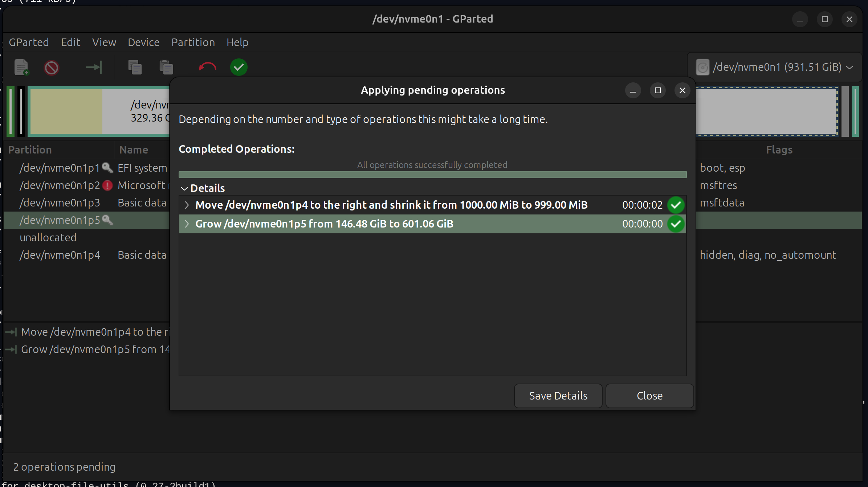The image size is (868, 487).
Task: Click the Copy partition toolbar icon
Action: coord(135,67)
